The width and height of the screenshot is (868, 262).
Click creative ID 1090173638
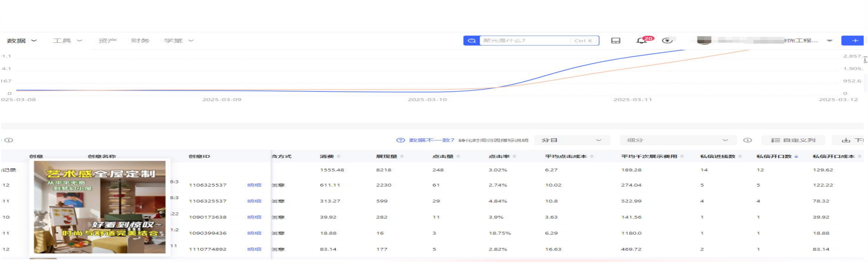pyautogui.click(x=207, y=217)
